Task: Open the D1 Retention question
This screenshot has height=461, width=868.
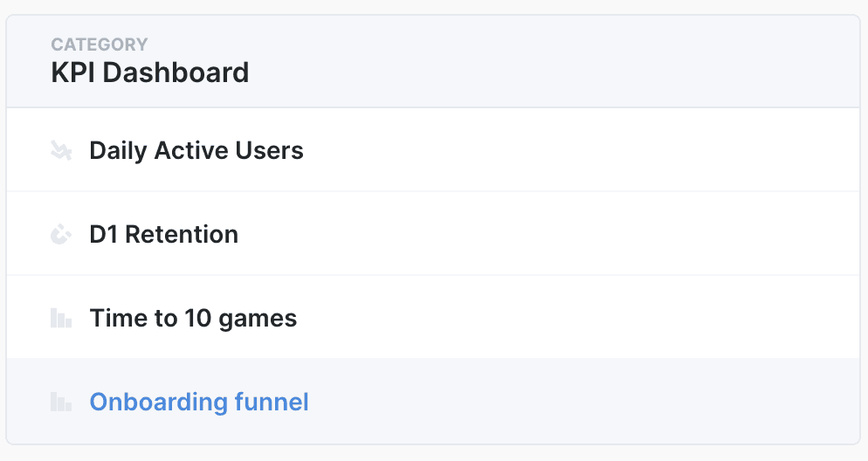Action: (x=164, y=235)
